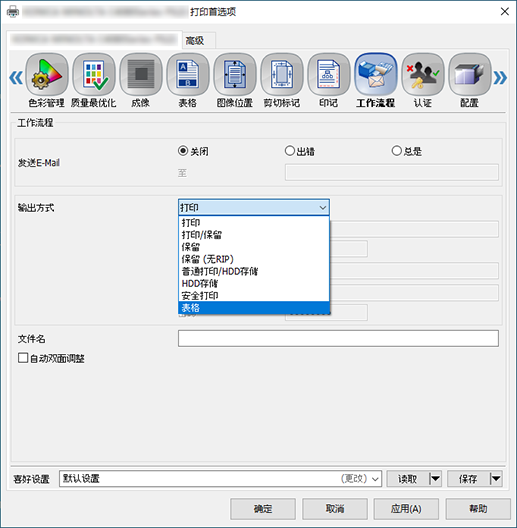517x528 pixels.
Task: Open the 保存 button arrow menu
Action: [496, 478]
